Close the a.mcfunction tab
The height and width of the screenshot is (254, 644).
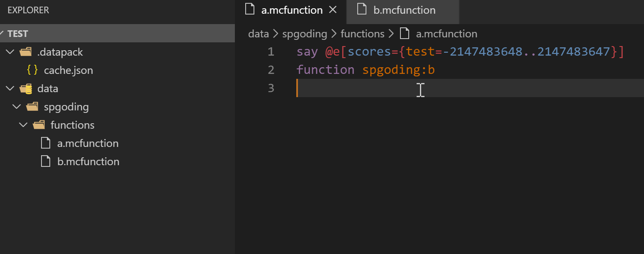point(332,10)
